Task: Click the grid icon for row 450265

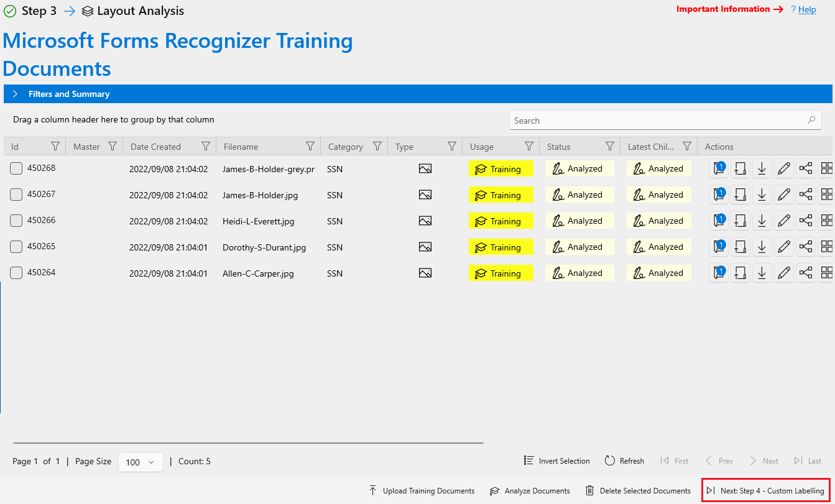Action: (x=827, y=247)
